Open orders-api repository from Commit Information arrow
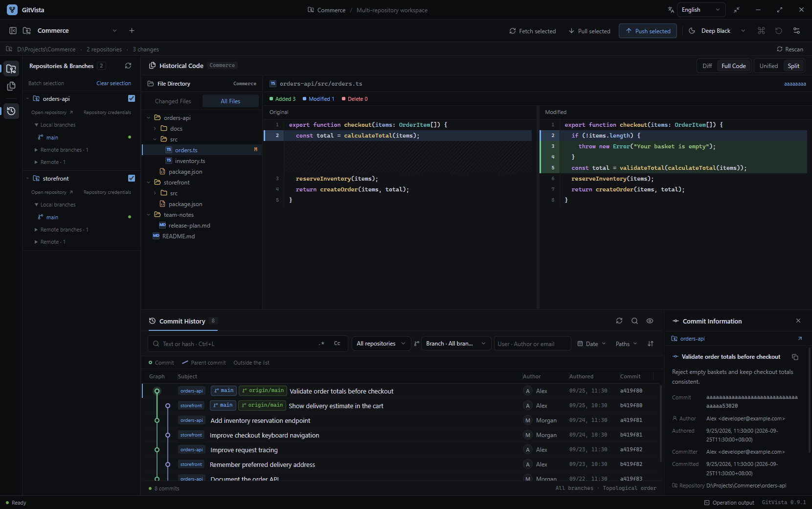This screenshot has height=509, width=812. tap(800, 339)
